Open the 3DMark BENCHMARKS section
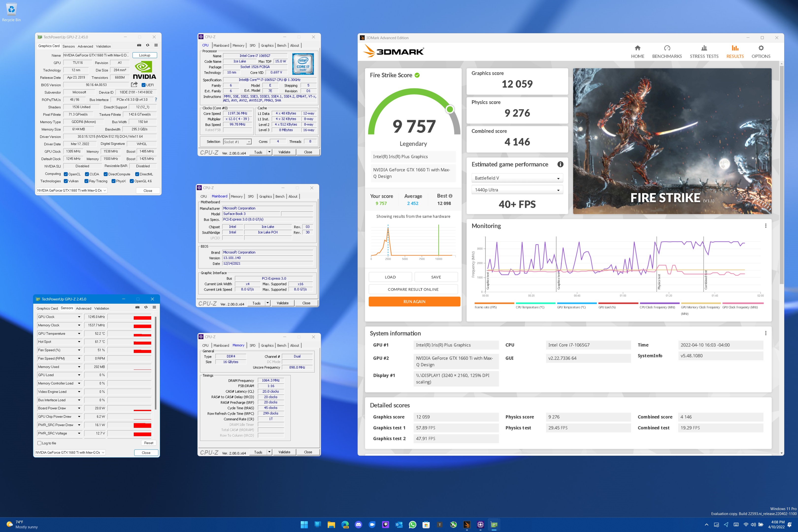Viewport: 798px width, 532px height. (667, 52)
